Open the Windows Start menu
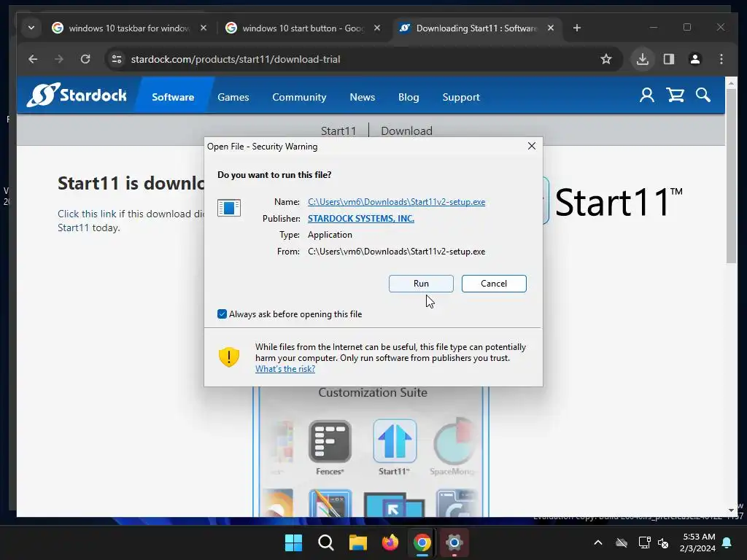 coord(293,542)
